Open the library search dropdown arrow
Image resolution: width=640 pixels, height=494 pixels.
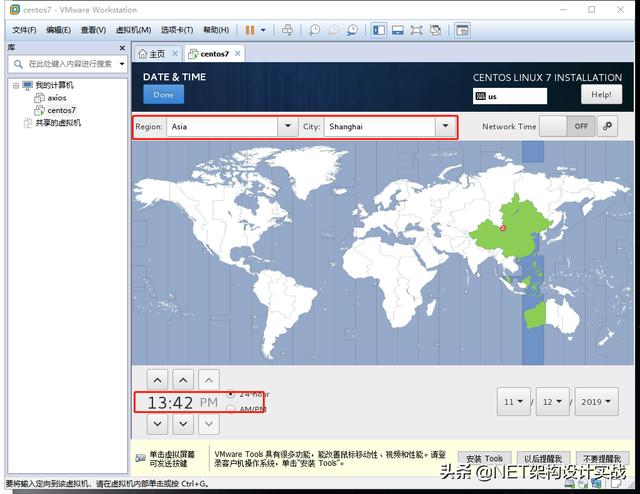[122, 64]
